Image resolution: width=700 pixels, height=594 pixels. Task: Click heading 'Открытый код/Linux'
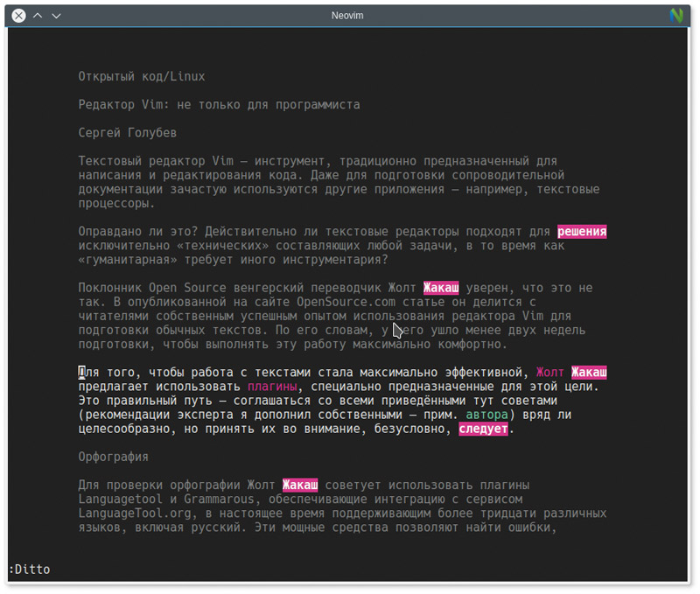coord(142,76)
